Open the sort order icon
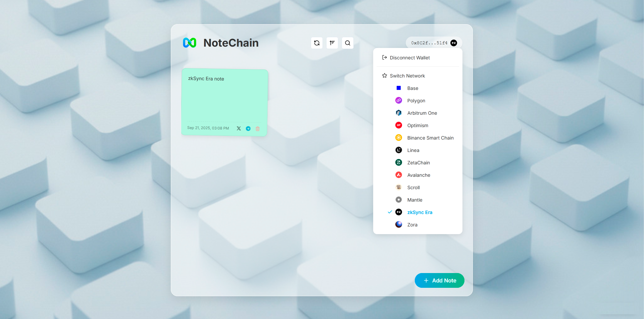Screen dimensions: 644x319 click(332, 43)
